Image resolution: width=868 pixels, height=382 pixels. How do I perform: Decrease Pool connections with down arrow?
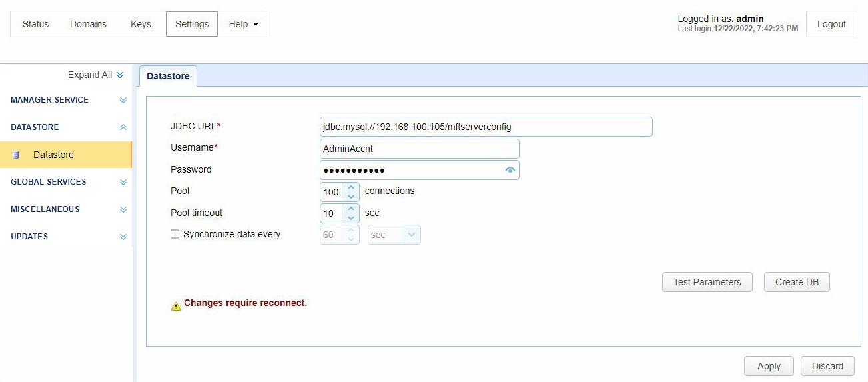tap(351, 197)
